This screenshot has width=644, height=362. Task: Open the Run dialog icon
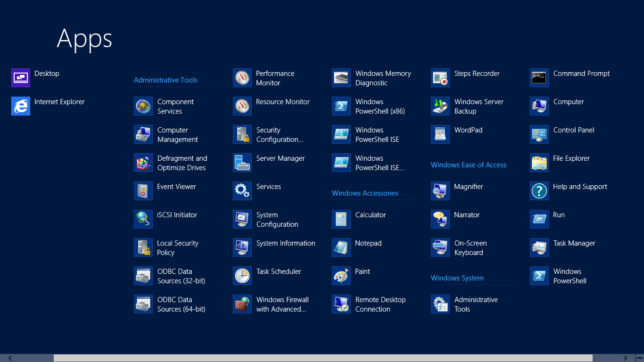pos(539,219)
